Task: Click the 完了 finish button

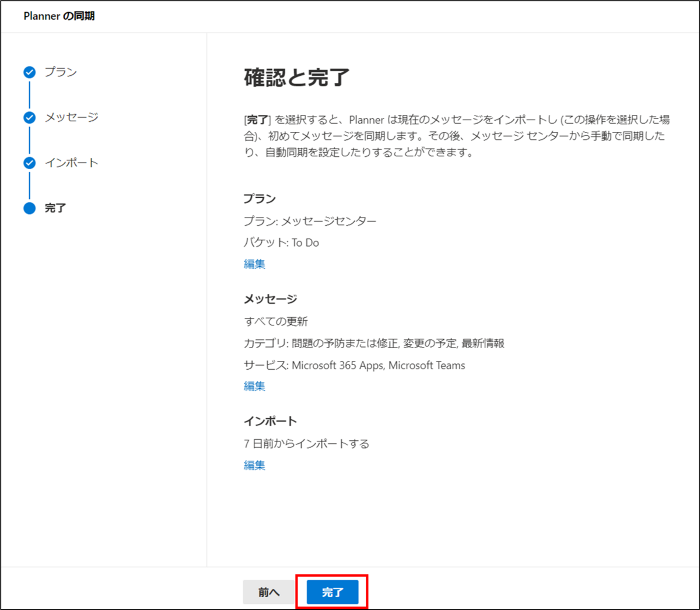Action: click(332, 592)
